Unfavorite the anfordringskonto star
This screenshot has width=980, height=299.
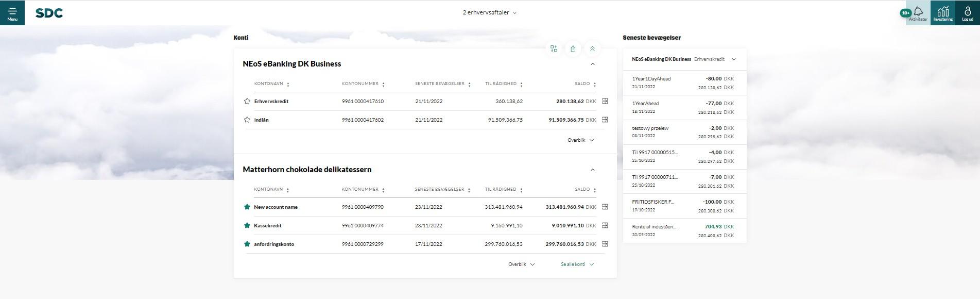[x=247, y=244]
